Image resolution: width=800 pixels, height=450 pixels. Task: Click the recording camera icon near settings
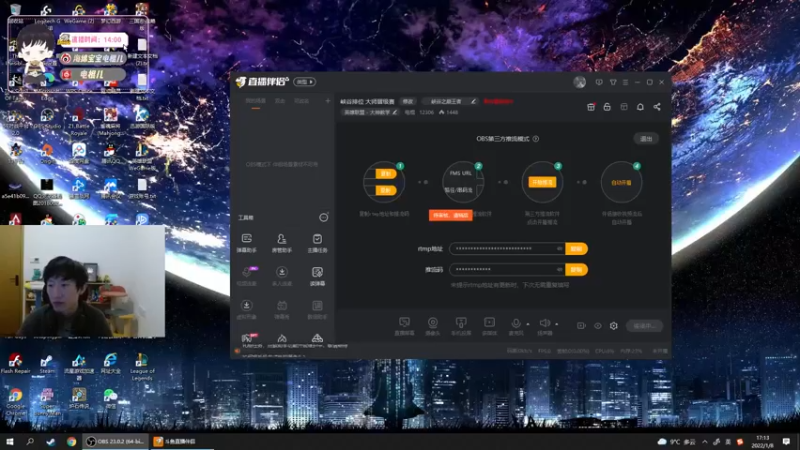tap(581, 326)
